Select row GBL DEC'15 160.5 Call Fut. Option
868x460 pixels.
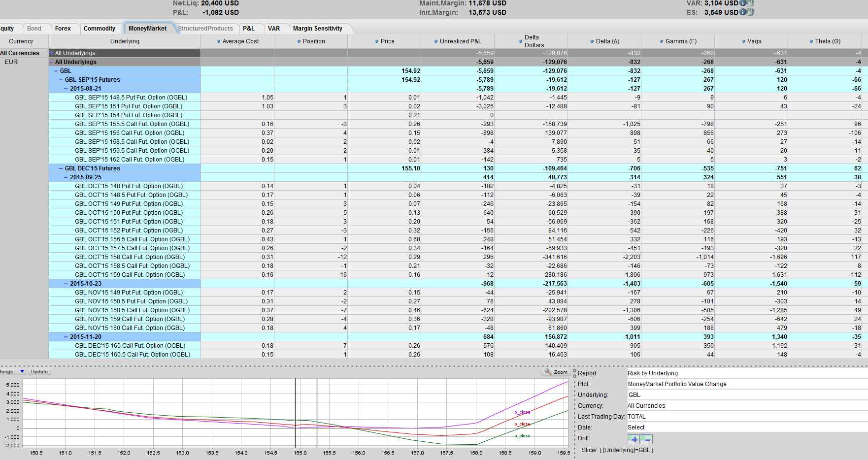click(x=455, y=355)
